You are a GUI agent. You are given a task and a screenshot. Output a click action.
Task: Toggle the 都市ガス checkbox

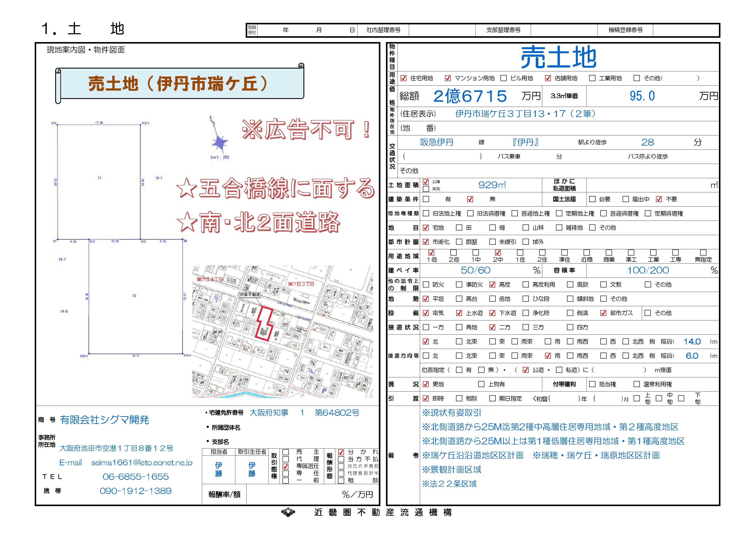[x=603, y=313]
